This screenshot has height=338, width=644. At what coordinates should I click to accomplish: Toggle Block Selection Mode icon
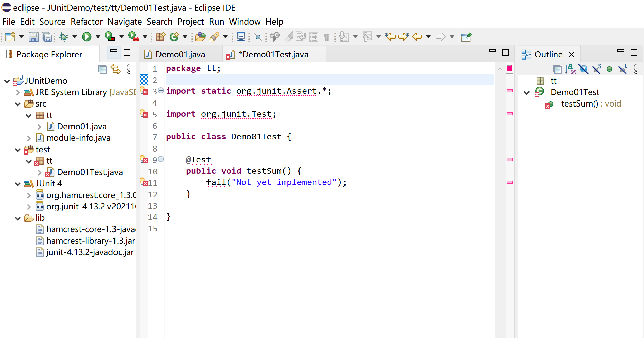coord(314,37)
